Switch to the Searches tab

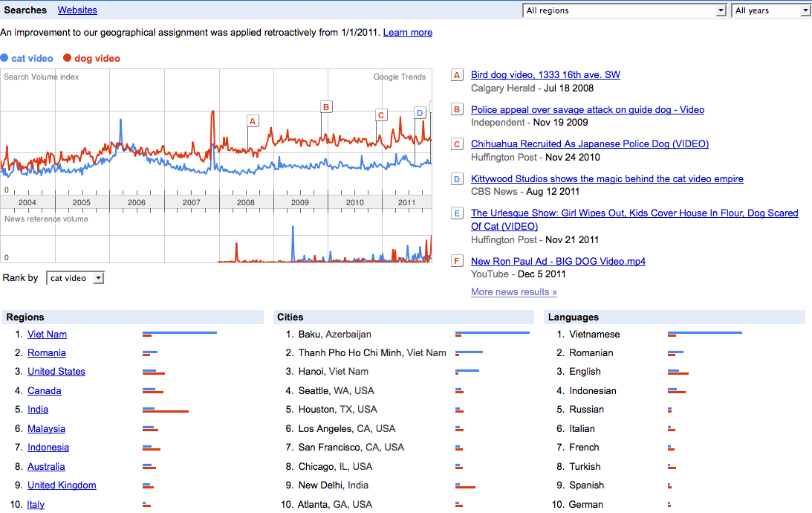pos(25,10)
